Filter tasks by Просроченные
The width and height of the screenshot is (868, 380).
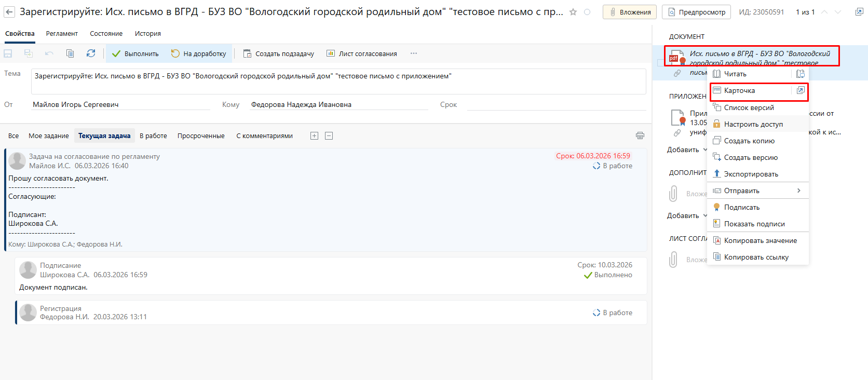[201, 136]
